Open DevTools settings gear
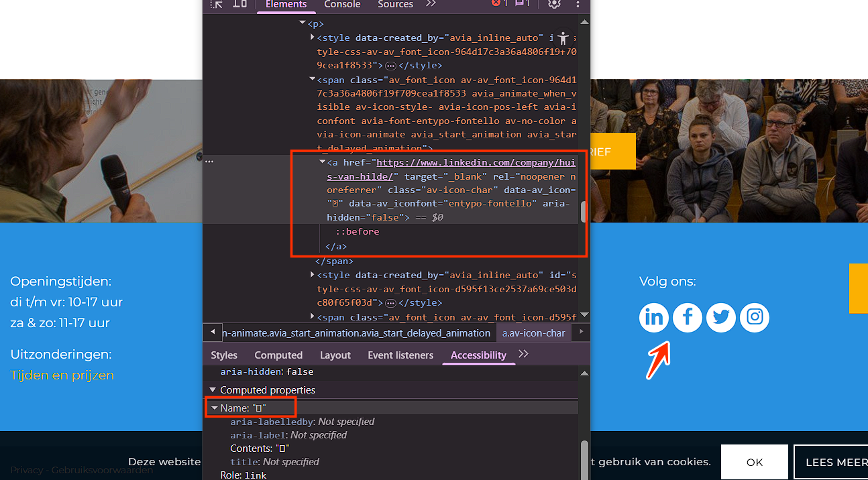Image resolution: width=868 pixels, height=480 pixels. click(554, 4)
